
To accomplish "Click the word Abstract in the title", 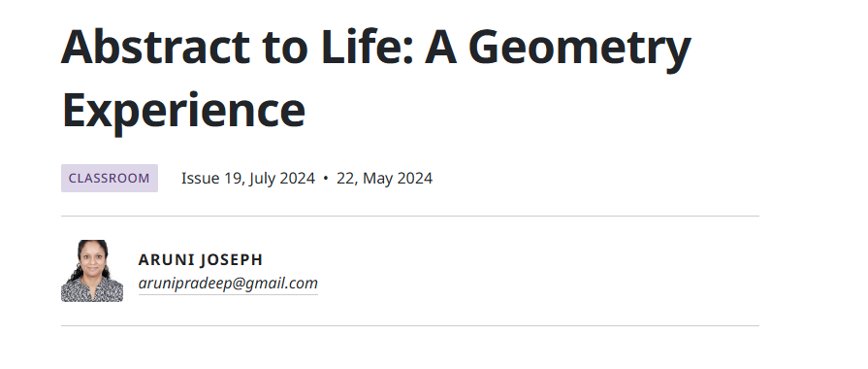I will (x=156, y=48).
